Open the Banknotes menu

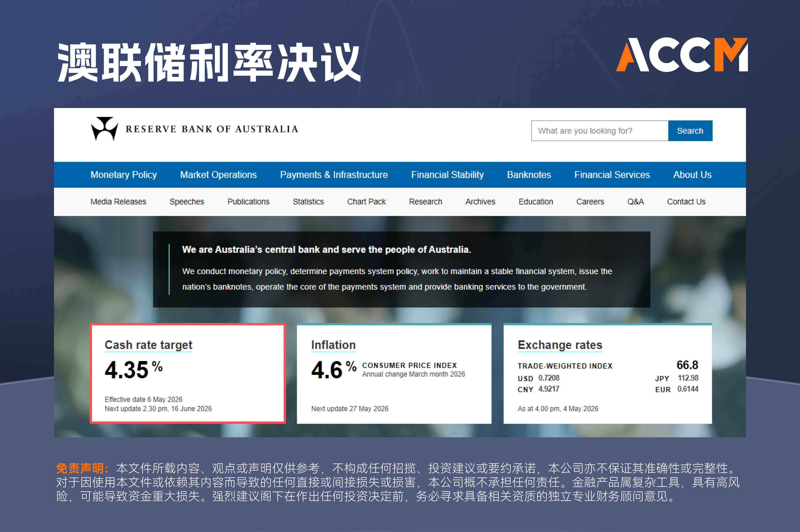tap(529, 175)
